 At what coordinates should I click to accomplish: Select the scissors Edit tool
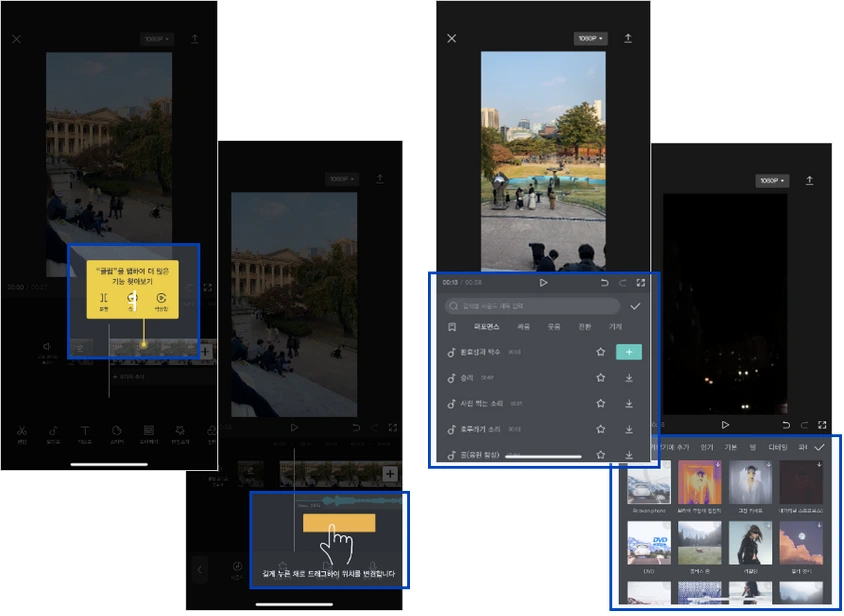tap(22, 434)
